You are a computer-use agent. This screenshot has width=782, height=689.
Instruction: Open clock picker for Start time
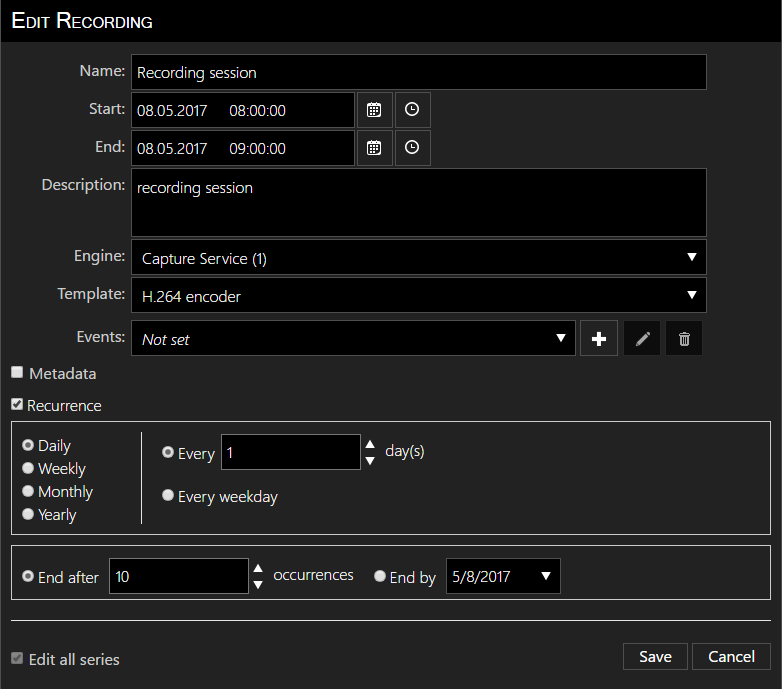pyautogui.click(x=412, y=110)
